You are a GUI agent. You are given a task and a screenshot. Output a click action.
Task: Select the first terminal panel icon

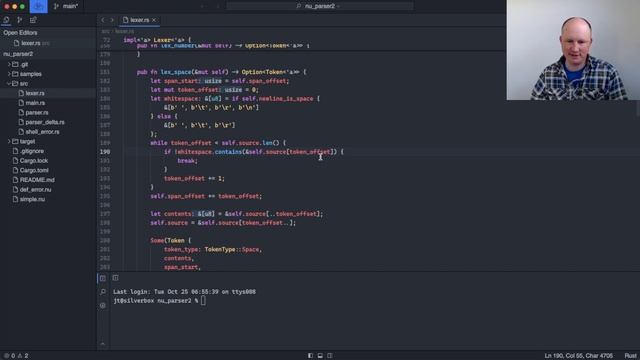(x=102, y=278)
